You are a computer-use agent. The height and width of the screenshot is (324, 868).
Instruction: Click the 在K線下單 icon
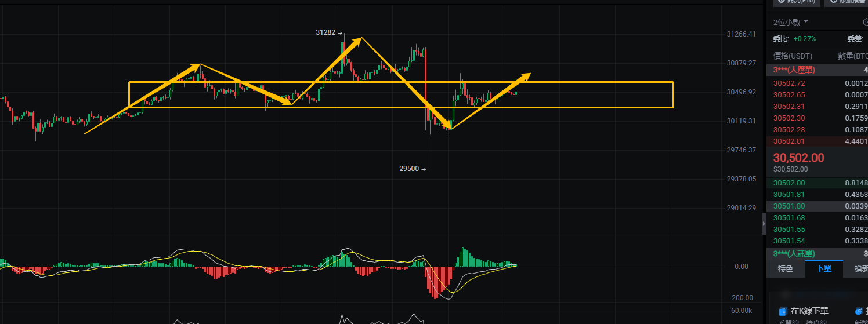[783, 311]
